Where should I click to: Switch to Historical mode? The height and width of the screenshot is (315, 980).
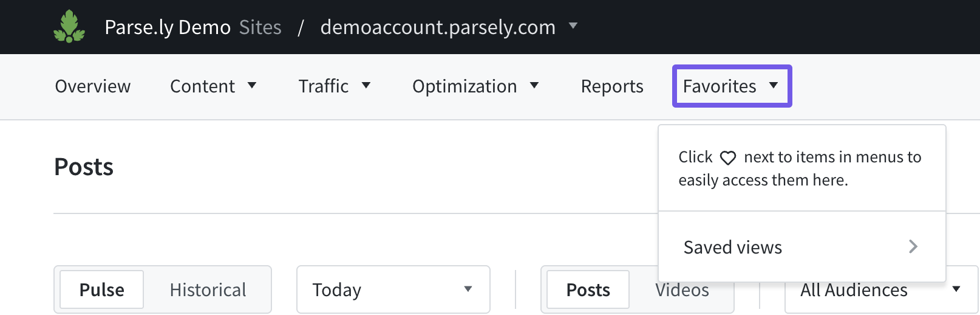[208, 289]
